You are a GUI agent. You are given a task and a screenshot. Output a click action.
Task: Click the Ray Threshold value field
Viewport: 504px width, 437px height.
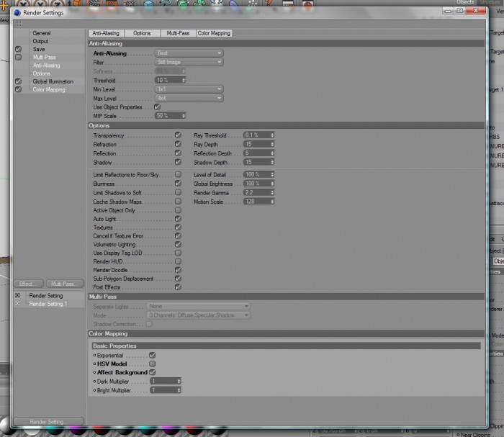[257, 135]
